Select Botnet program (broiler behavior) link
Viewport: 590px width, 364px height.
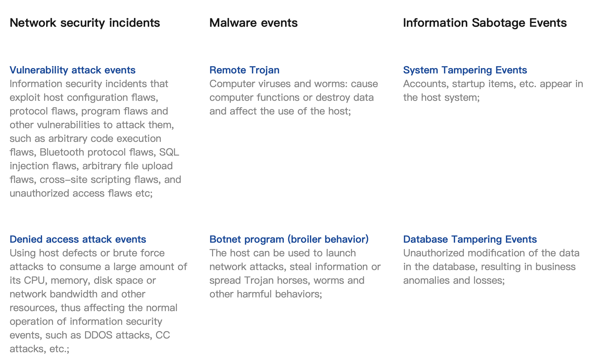289,239
